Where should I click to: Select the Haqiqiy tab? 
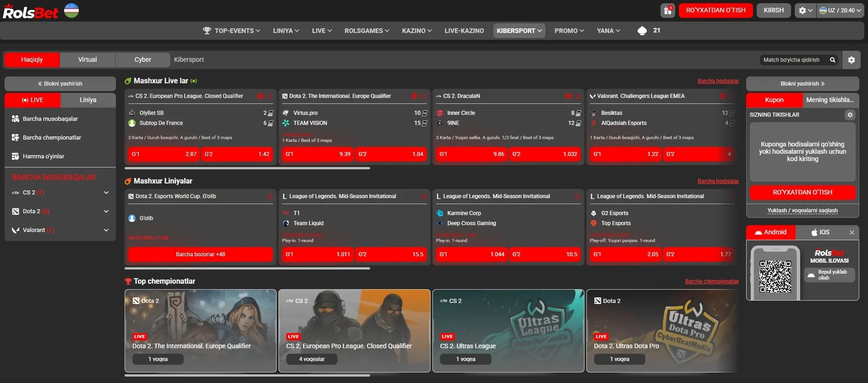[32, 59]
